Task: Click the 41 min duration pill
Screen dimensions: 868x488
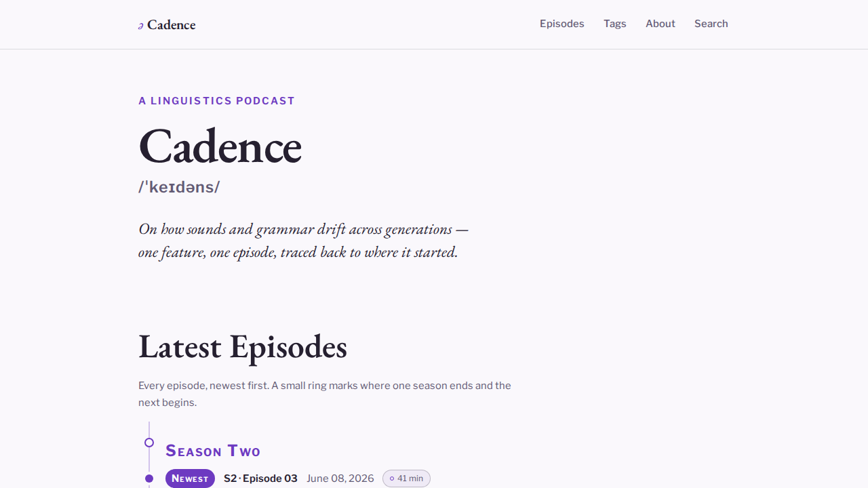Action: (406, 479)
